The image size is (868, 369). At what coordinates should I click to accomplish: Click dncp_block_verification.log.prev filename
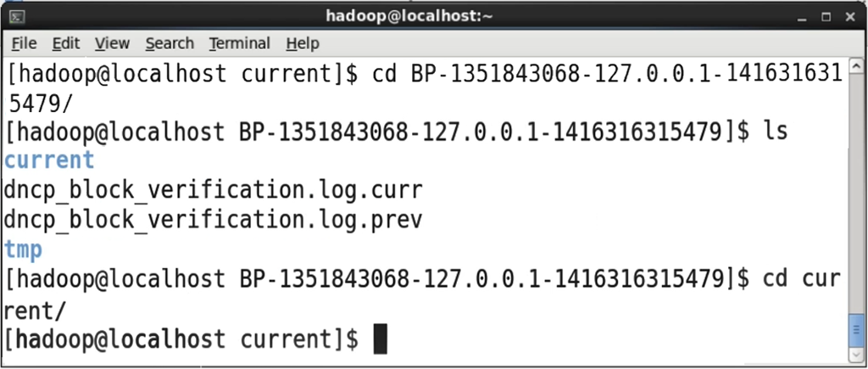(213, 220)
